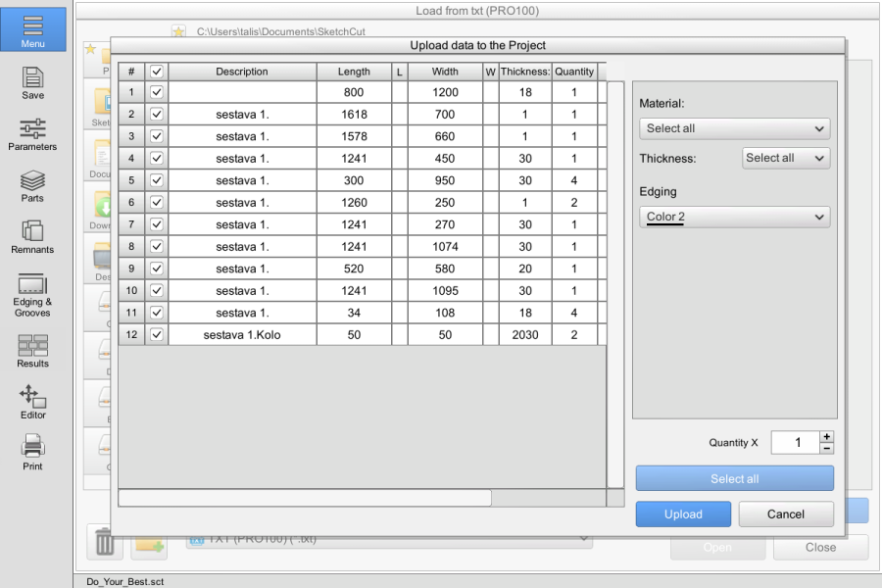
Task: Click the table vertical scrollbar
Action: [615, 285]
